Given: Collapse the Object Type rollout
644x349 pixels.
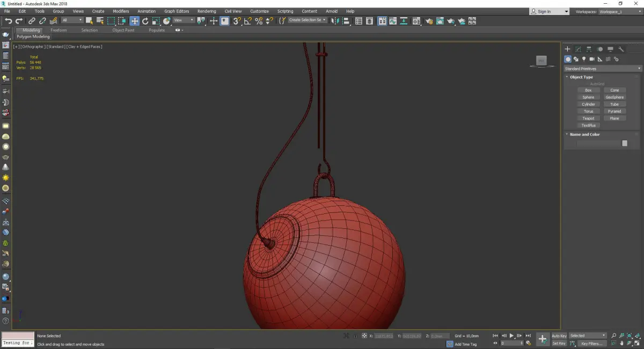Looking at the screenshot, I should point(581,77).
